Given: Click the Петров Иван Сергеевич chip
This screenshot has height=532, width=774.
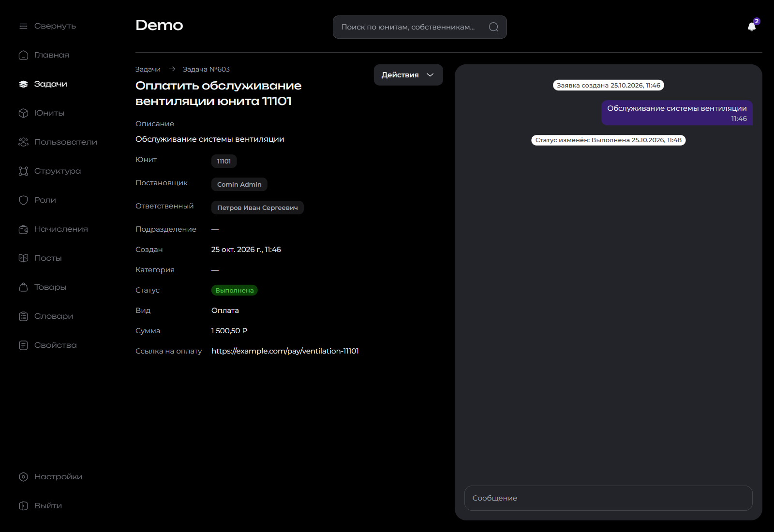Looking at the screenshot, I should coord(257,207).
